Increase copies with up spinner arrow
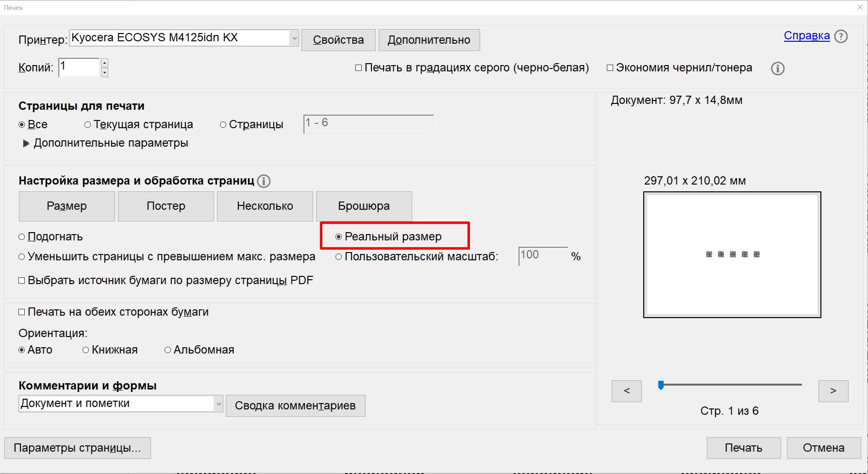Viewport: 868px width, 474px height. tap(104, 63)
